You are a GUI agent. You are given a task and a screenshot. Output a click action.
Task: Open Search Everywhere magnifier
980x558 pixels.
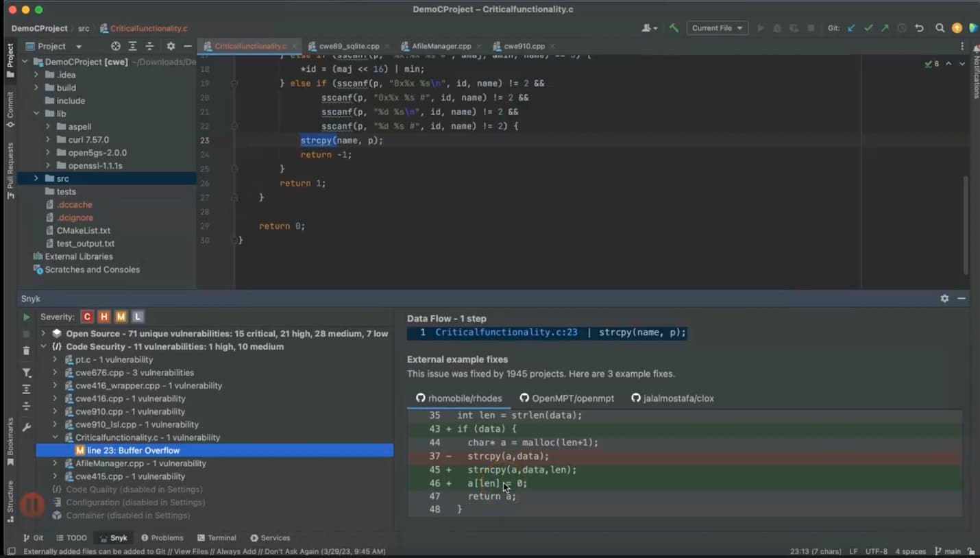click(940, 28)
